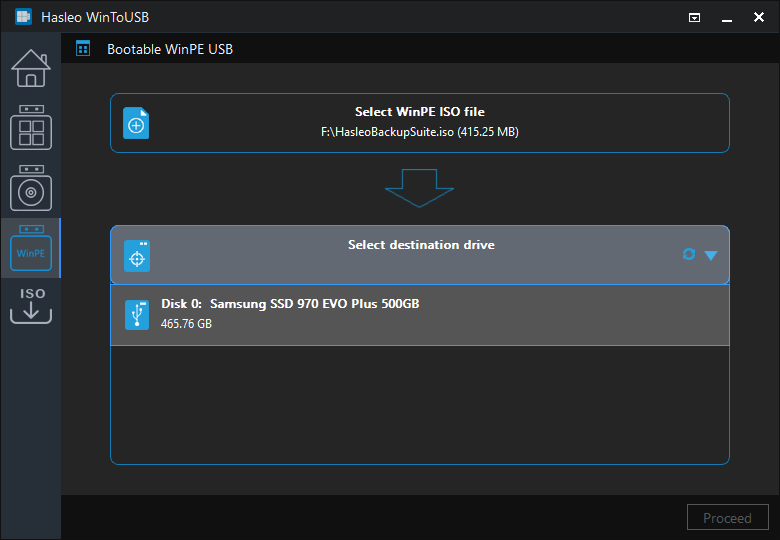This screenshot has width=780, height=540.
Task: Minimize the Hasleo WinToUSB window
Action: click(727, 18)
